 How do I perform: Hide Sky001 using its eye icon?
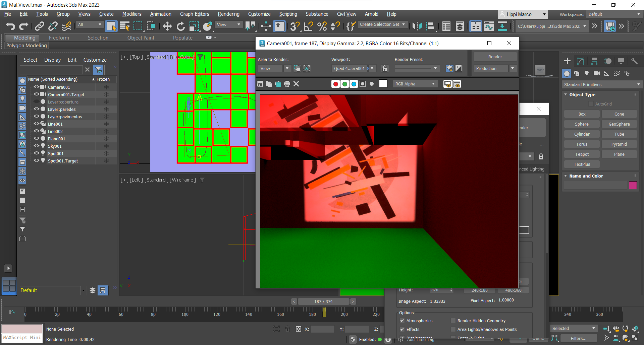[x=37, y=146]
